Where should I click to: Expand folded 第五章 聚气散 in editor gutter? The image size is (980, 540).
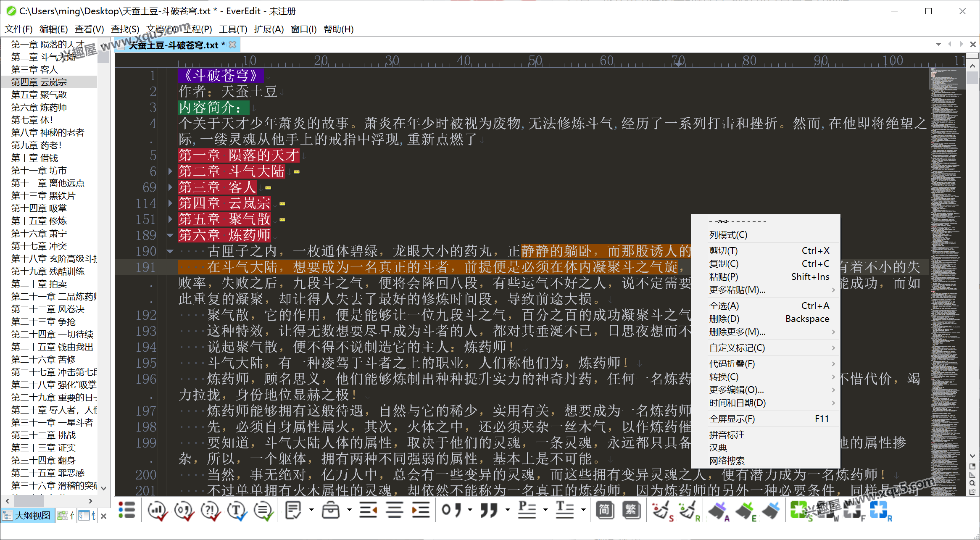tap(170, 219)
